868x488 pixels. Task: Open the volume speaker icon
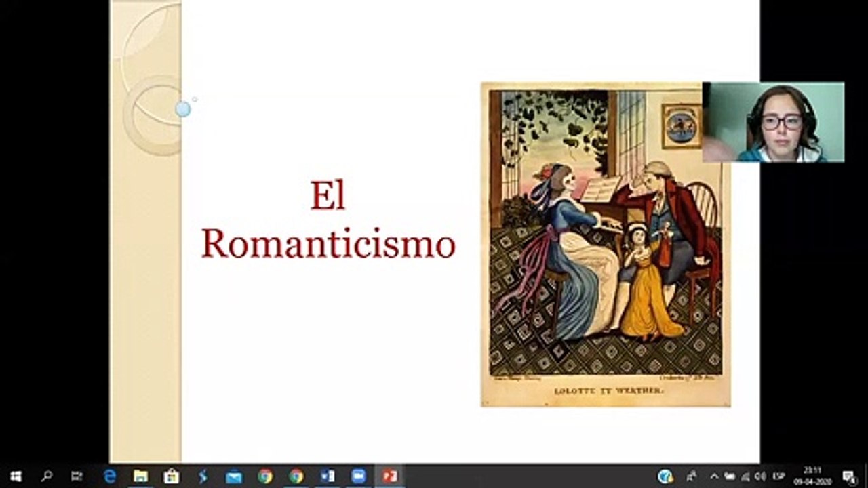(x=760, y=476)
